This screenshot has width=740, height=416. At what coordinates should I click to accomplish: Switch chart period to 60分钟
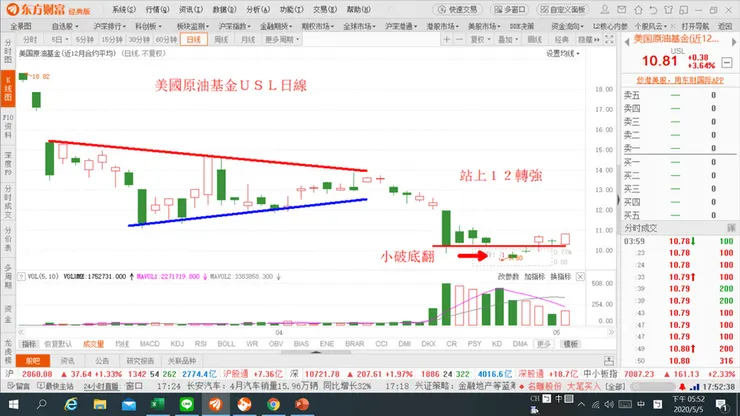click(166, 40)
